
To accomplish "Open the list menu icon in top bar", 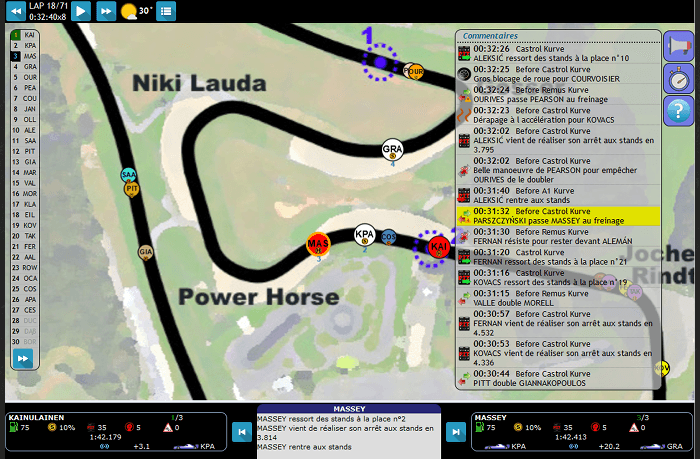I will pos(166,11).
